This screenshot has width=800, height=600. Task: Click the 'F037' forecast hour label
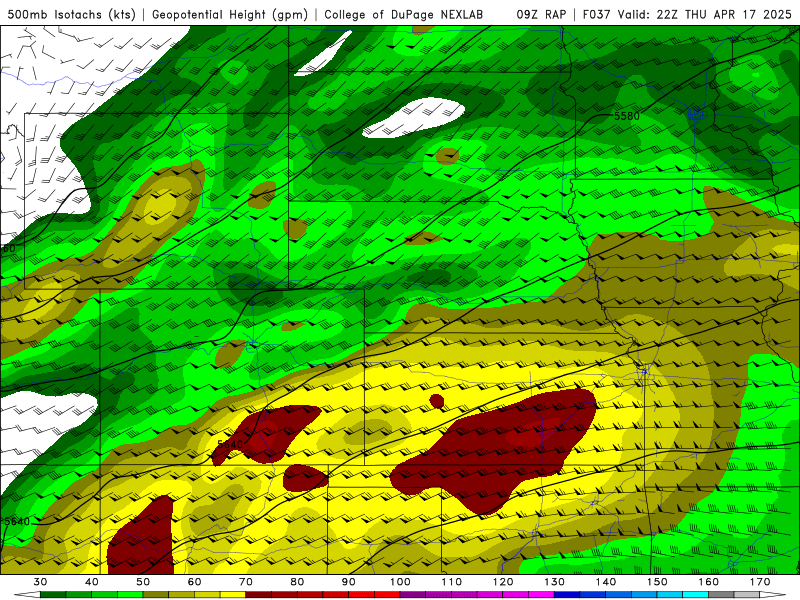tap(596, 14)
